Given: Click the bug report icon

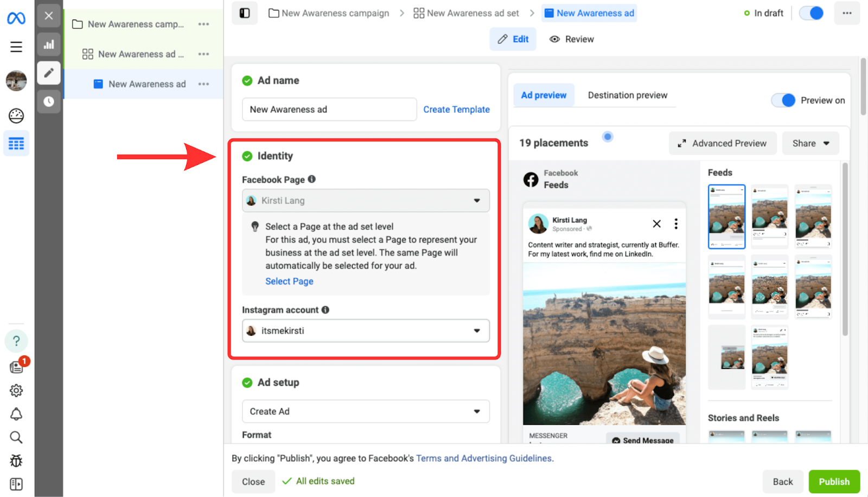Looking at the screenshot, I should tap(16, 461).
